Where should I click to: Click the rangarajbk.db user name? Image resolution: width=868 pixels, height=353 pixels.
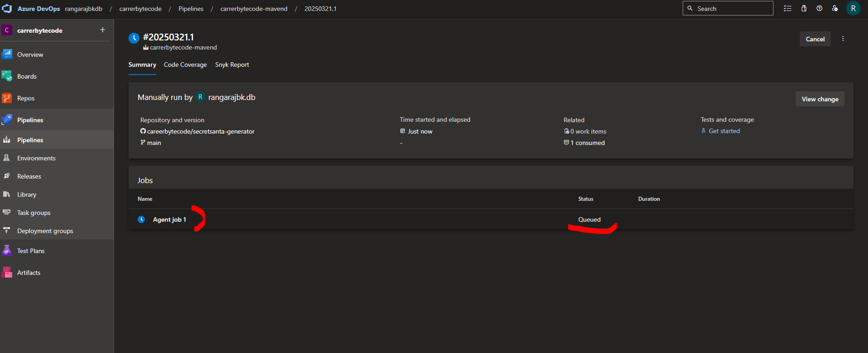tap(232, 97)
